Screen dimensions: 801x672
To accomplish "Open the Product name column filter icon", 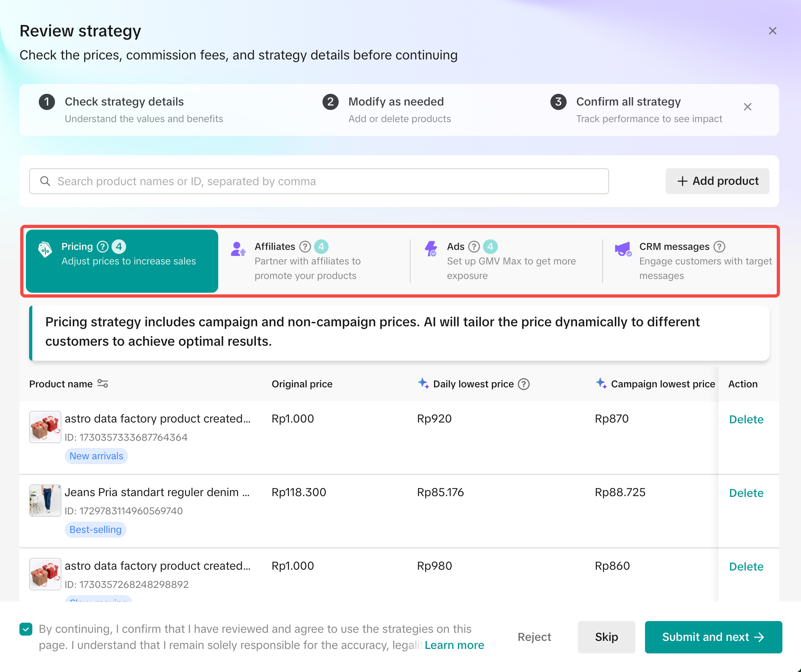I will (x=103, y=384).
